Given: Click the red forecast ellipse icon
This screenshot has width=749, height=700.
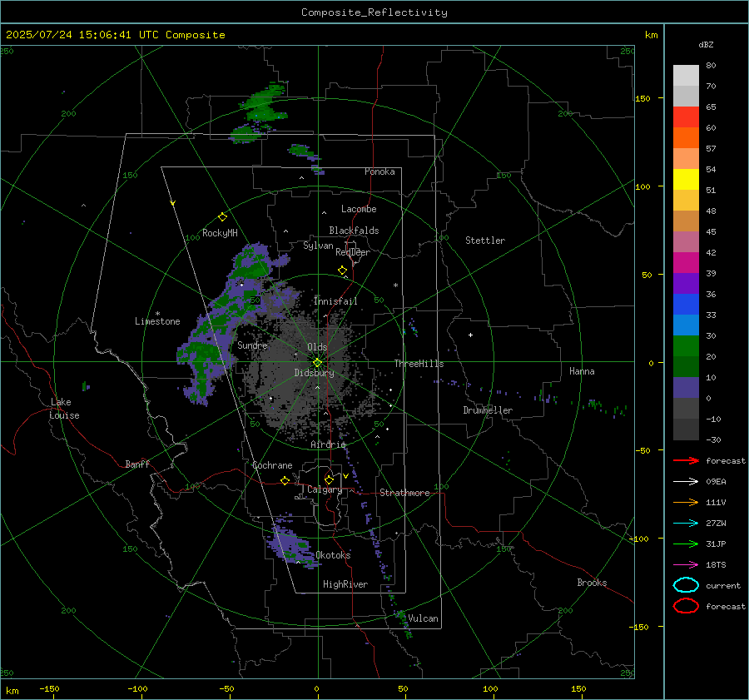Looking at the screenshot, I should click(x=686, y=606).
